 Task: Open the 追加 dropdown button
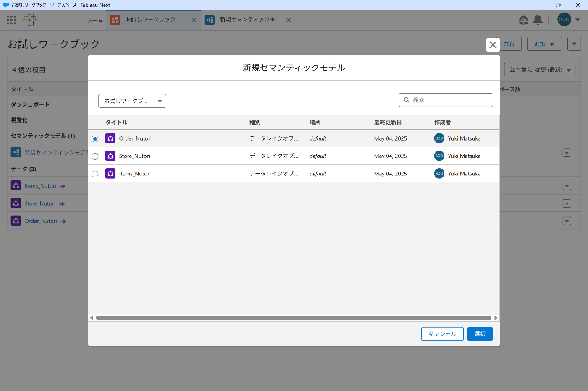544,44
